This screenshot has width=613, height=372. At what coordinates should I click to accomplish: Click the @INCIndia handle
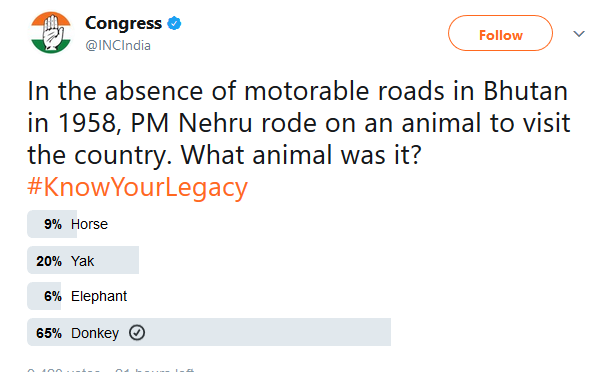pos(118,45)
